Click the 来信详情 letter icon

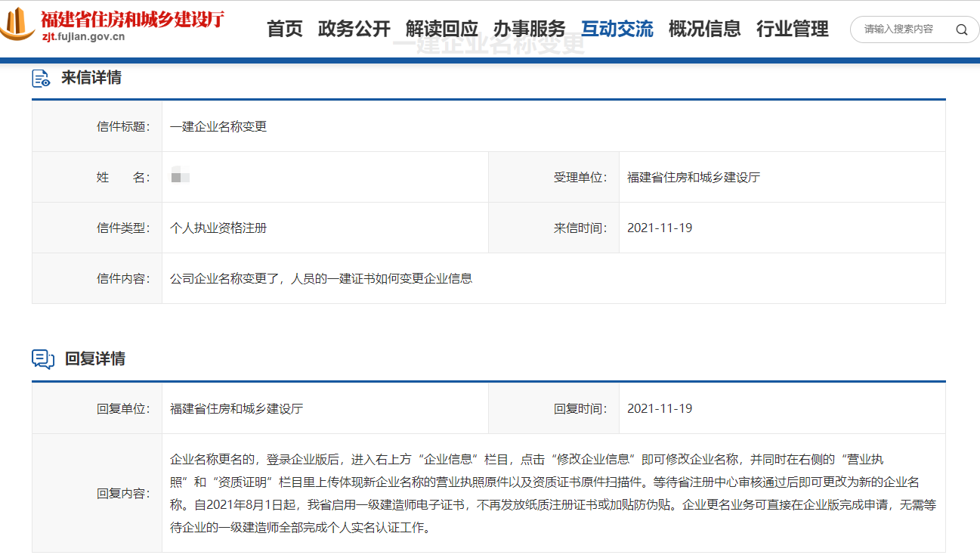(x=41, y=77)
